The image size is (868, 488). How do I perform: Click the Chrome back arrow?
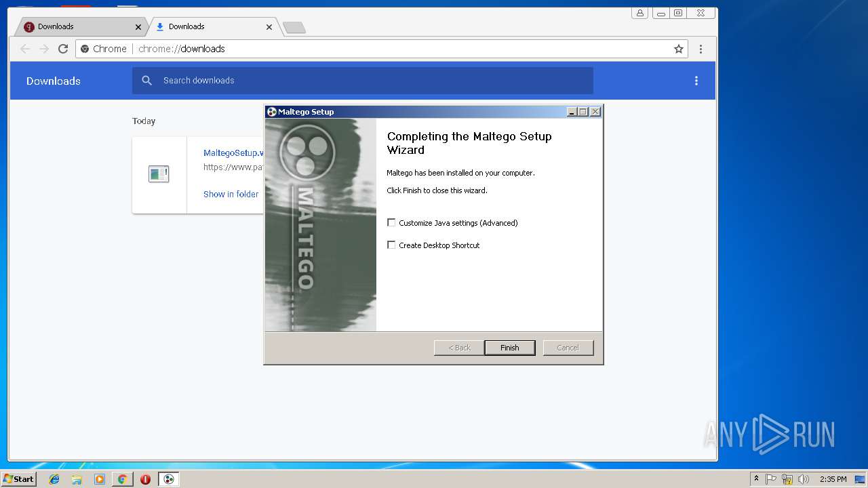point(25,49)
